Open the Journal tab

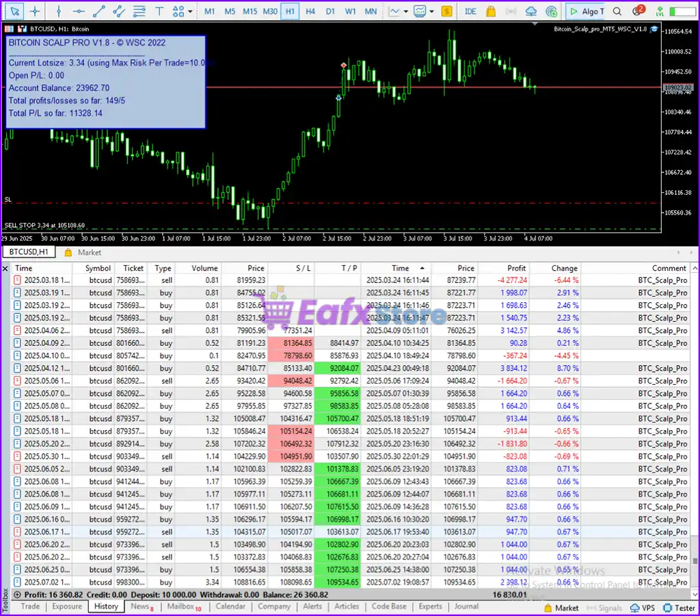click(466, 606)
